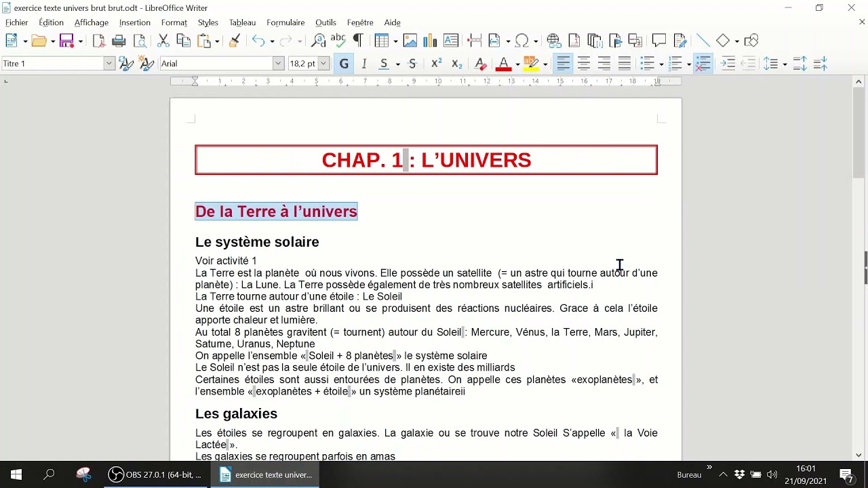The height and width of the screenshot is (488, 868).
Task: Increase paragraph spacing
Action: [x=800, y=64]
